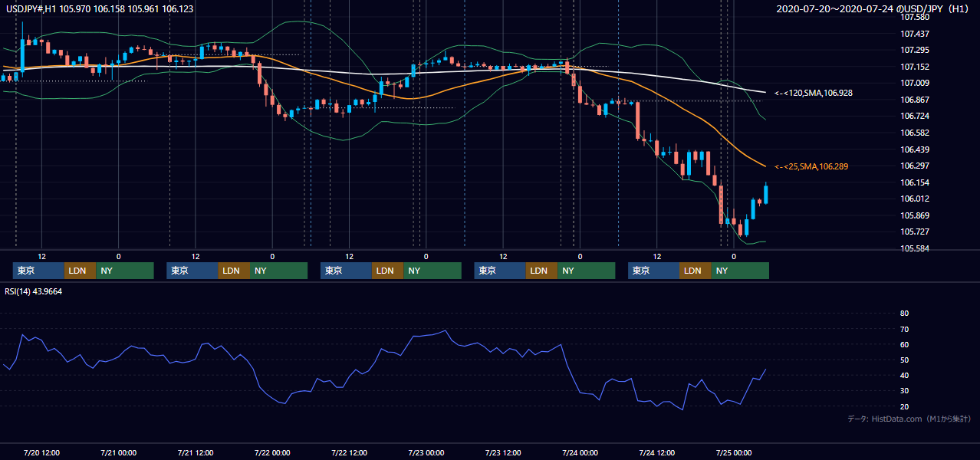
Task: Click the 106.867 price axis label
Action: 914,100
